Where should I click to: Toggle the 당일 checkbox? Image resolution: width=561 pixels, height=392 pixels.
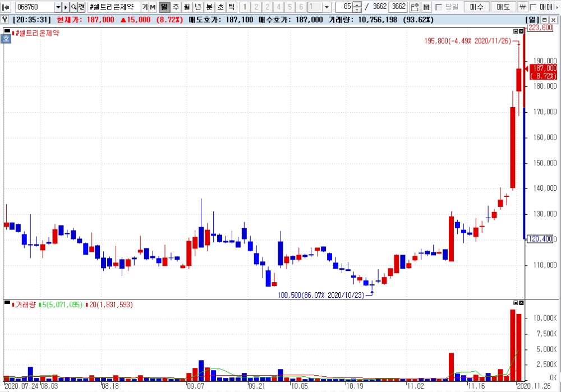point(439,7)
